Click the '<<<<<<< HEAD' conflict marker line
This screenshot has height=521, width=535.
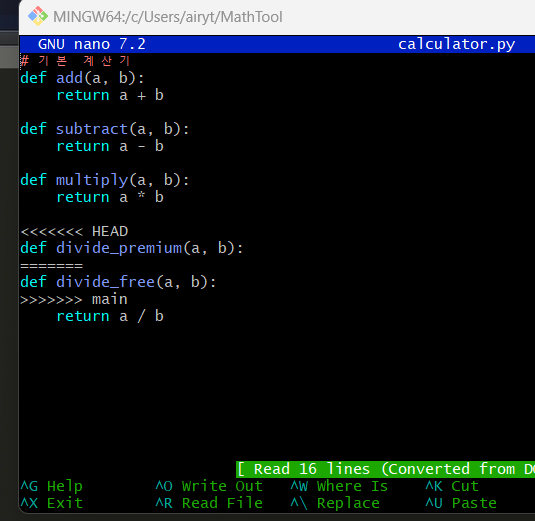tap(74, 231)
